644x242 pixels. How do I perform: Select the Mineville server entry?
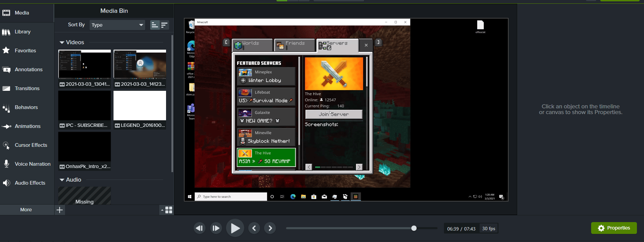click(x=266, y=137)
